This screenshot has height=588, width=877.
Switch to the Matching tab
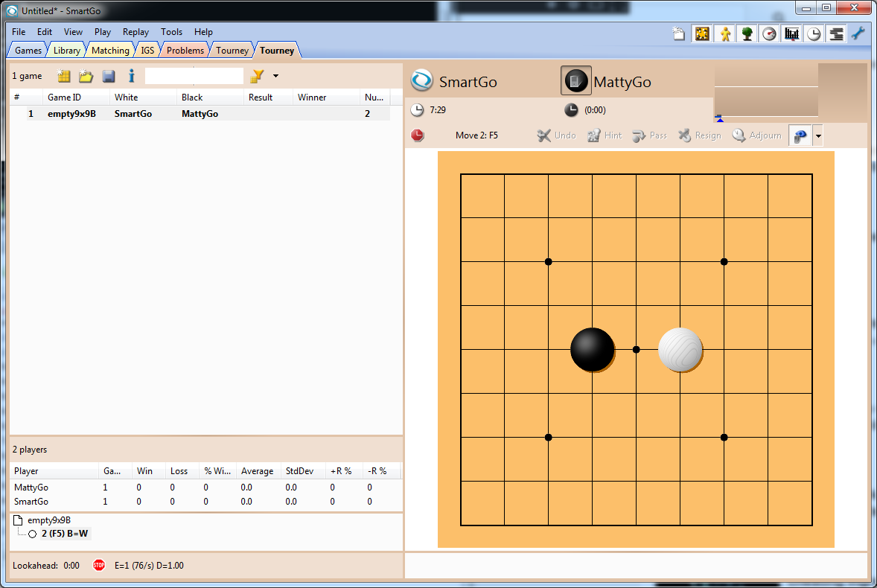click(x=110, y=51)
